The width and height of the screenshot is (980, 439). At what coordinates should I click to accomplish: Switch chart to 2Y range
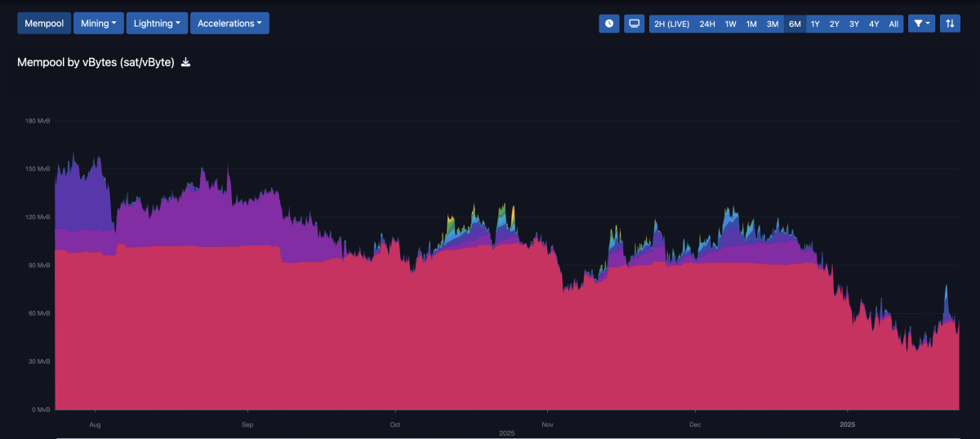tap(835, 24)
